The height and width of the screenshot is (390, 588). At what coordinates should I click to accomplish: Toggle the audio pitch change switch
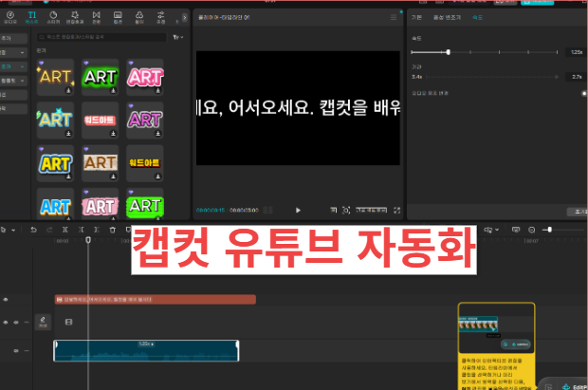coord(584,93)
